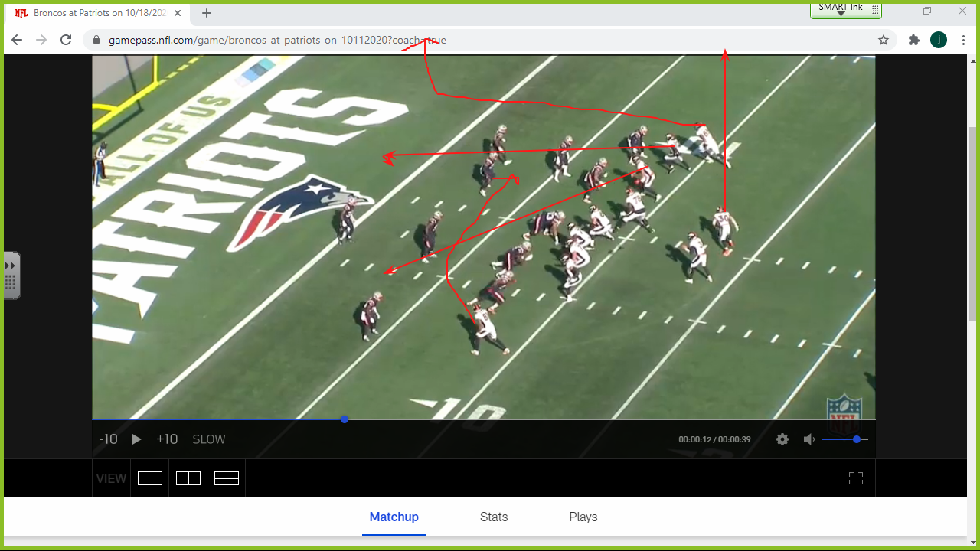Image resolution: width=980 pixels, height=551 pixels.
Task: Enable SLOW motion playback
Action: coord(209,439)
